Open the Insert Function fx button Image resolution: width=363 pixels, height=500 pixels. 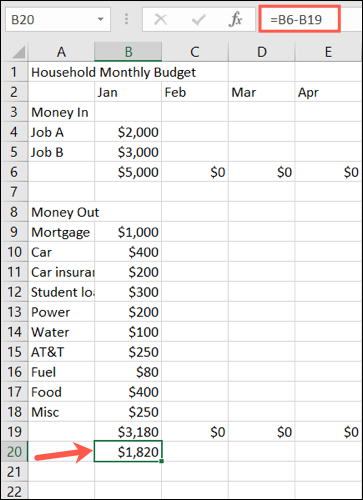pyautogui.click(x=236, y=20)
